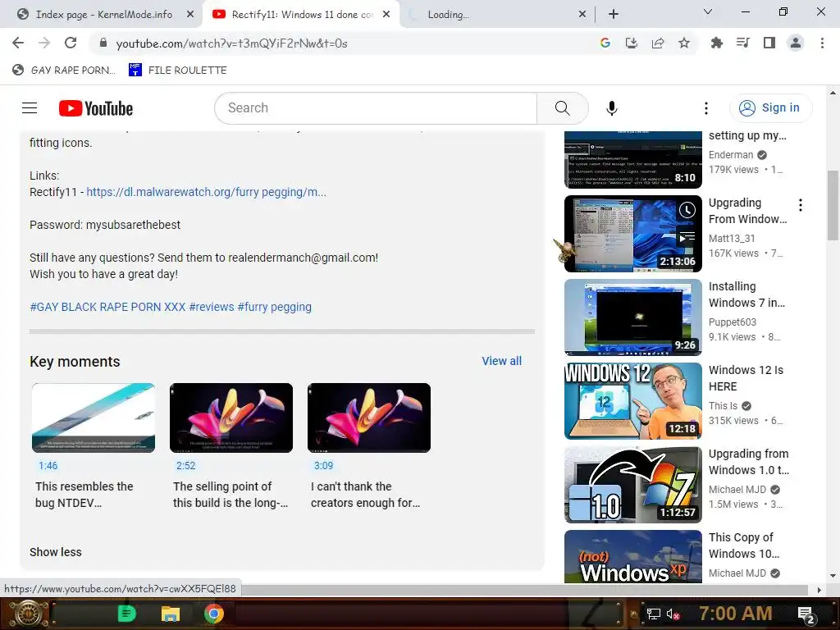Click the Puppet603 channel name

click(x=733, y=322)
